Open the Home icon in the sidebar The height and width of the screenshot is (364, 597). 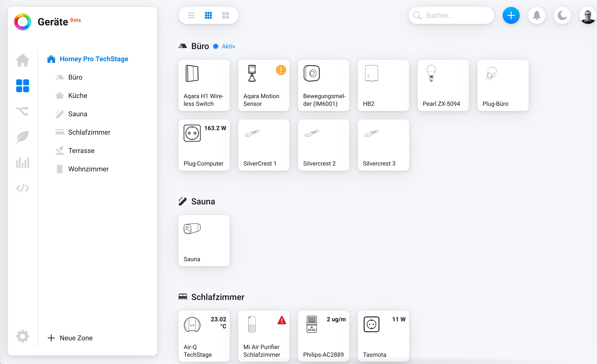pyautogui.click(x=23, y=60)
